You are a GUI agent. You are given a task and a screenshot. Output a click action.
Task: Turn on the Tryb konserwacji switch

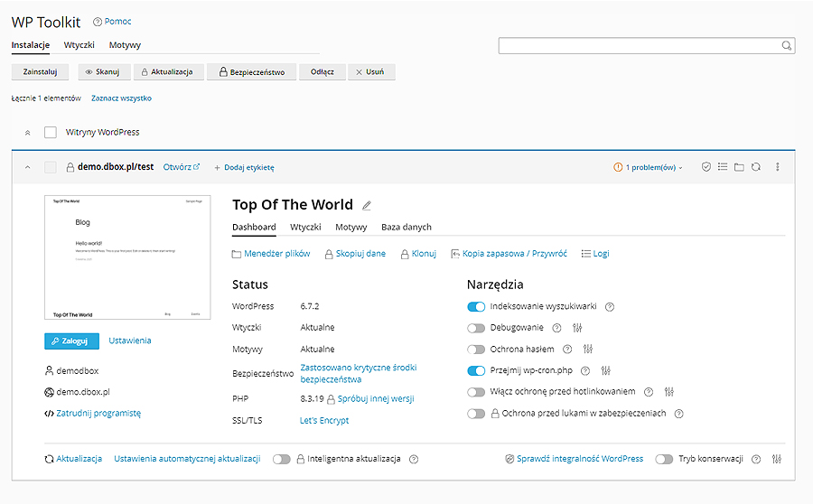click(x=665, y=459)
